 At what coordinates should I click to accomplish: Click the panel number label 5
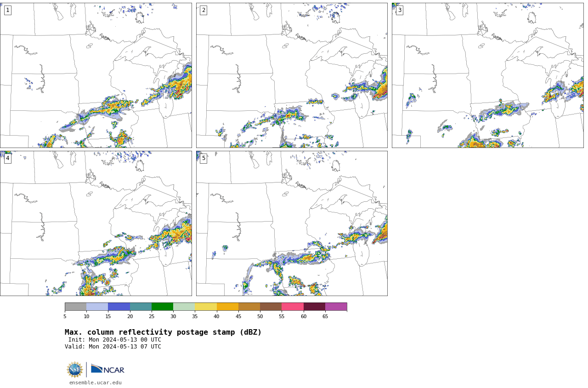click(x=204, y=158)
